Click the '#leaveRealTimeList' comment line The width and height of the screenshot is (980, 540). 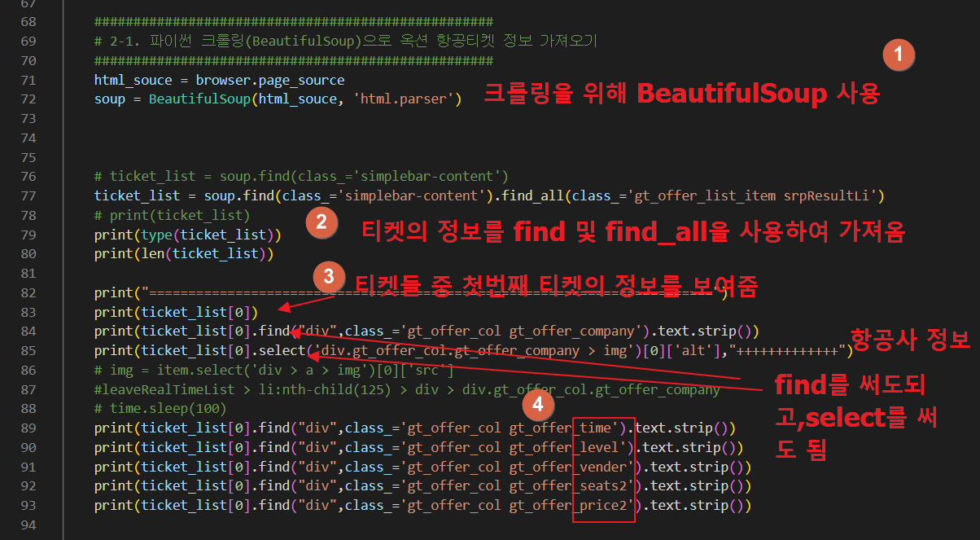407,389
